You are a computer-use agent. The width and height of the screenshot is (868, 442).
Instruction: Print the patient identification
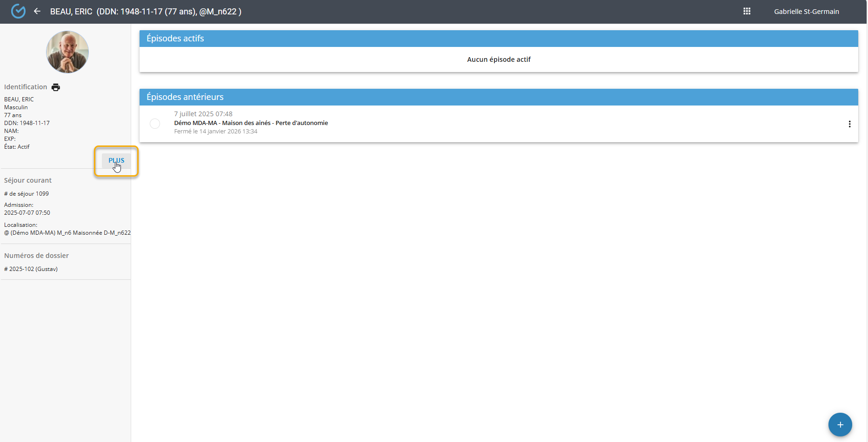[56, 87]
